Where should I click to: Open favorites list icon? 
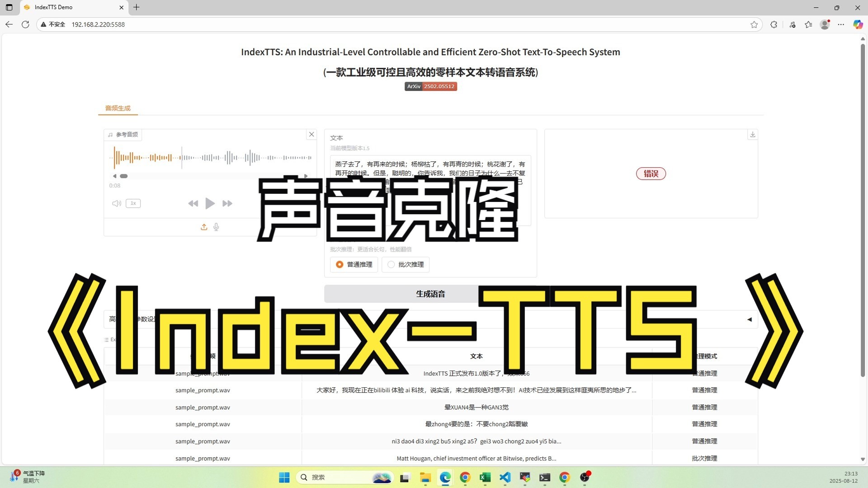coord(808,24)
